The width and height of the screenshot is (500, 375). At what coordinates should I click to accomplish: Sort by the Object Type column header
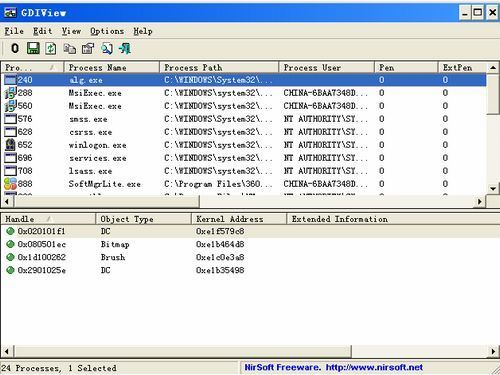click(144, 219)
